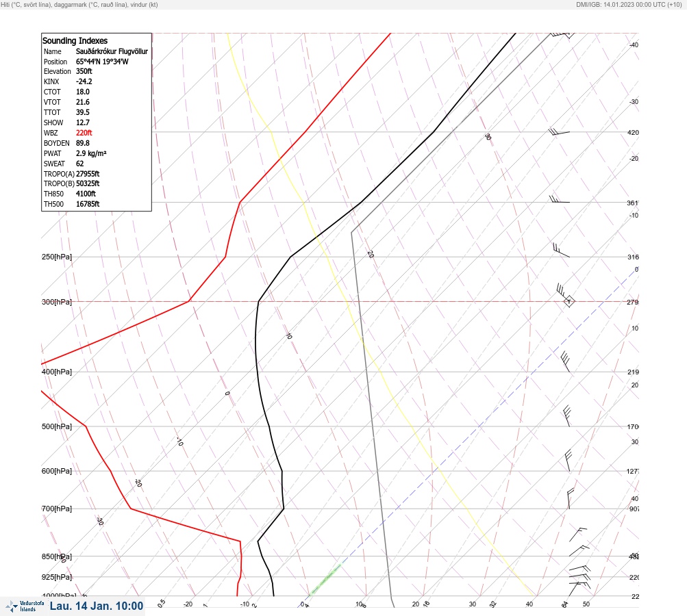Click the wind barb at 850 hPa
687x616 pixels.
pos(579,550)
